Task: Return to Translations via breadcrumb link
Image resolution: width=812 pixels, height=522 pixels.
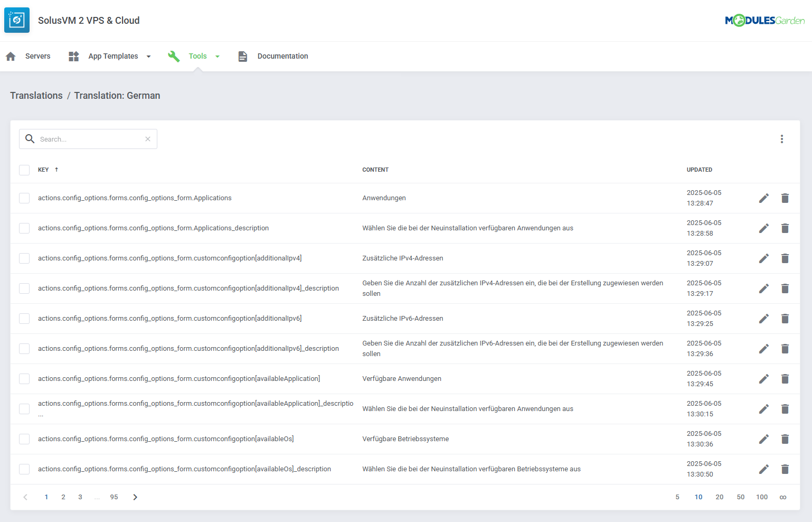Action: click(36, 96)
